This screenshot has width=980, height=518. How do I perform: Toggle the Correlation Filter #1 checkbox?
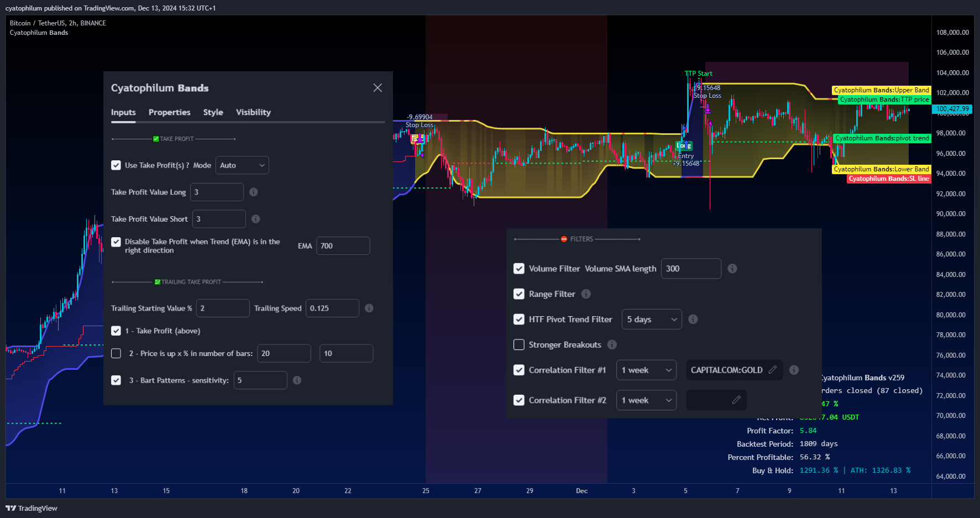click(519, 370)
